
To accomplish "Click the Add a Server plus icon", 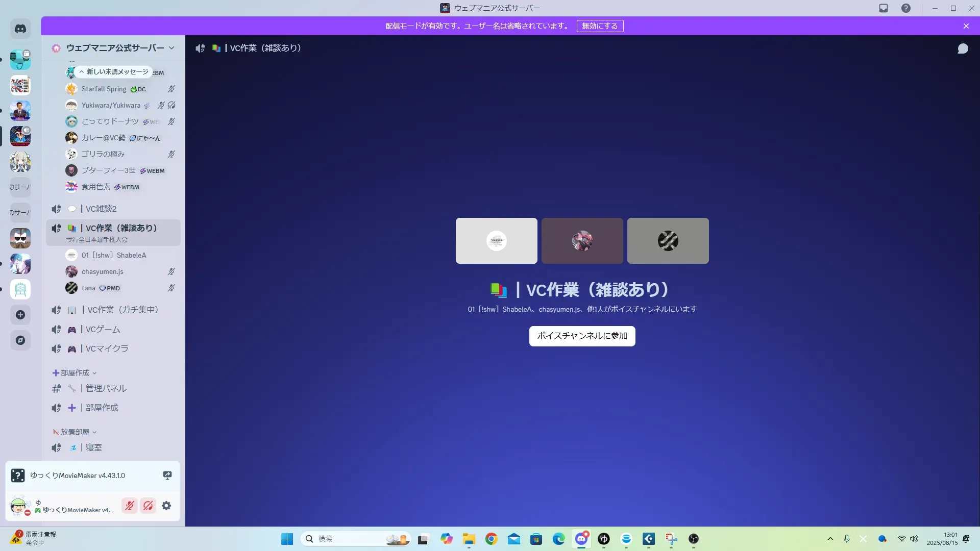I will pos(20,315).
